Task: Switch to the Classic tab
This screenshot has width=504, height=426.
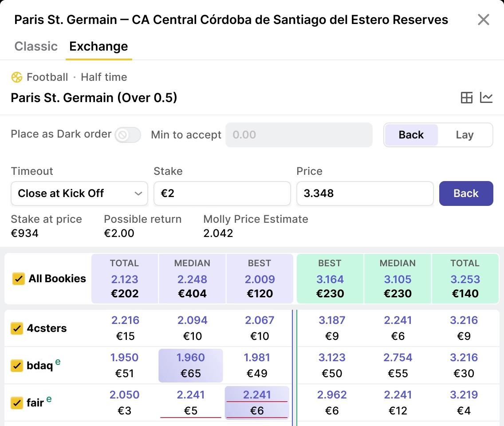Action: point(36,47)
